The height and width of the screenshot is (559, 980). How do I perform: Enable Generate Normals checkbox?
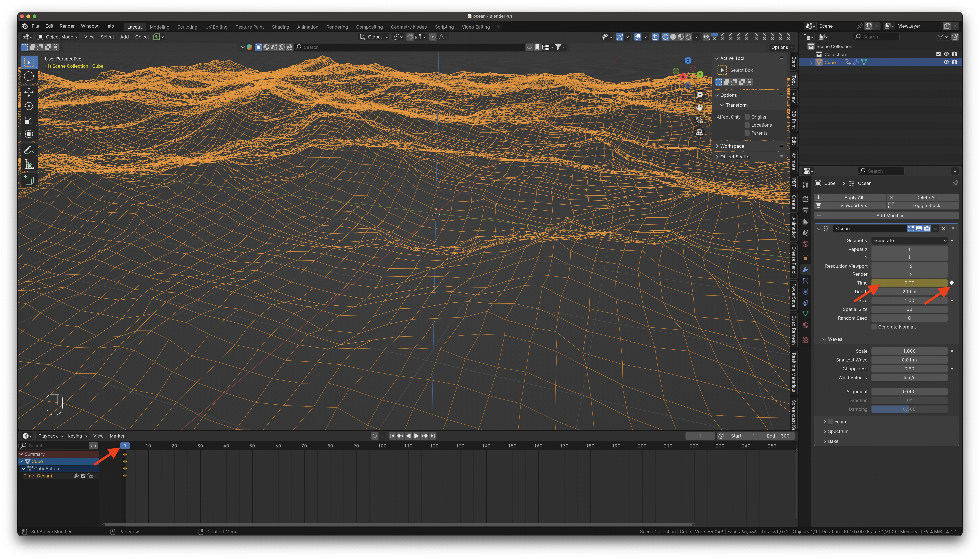874,327
